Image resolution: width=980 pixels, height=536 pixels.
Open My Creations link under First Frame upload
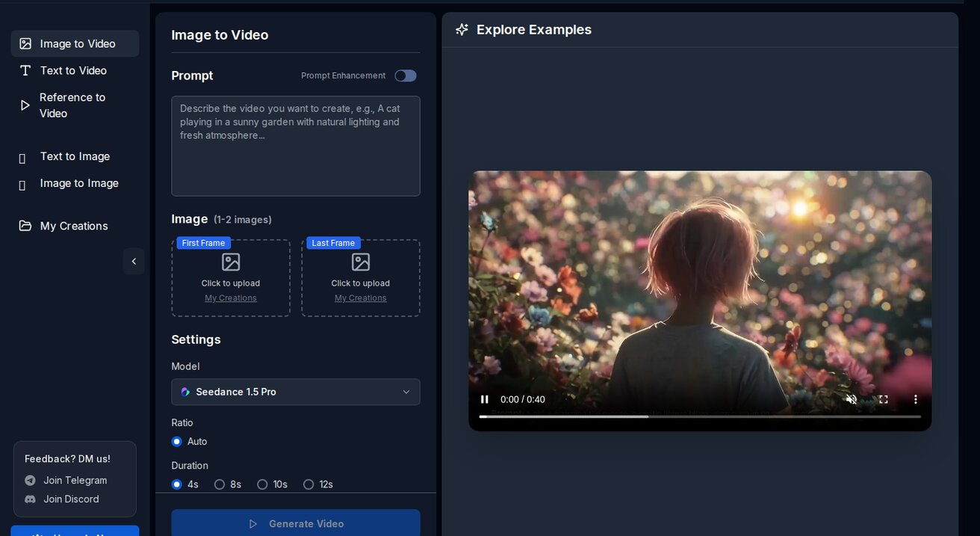[x=230, y=298]
